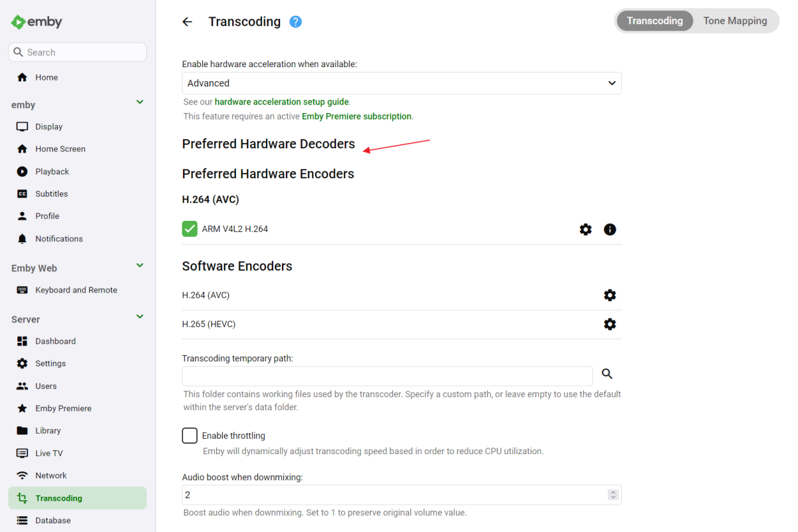This screenshot has width=798, height=532.
Task: Open software H.264 (AVC) settings gear
Action: 610,295
